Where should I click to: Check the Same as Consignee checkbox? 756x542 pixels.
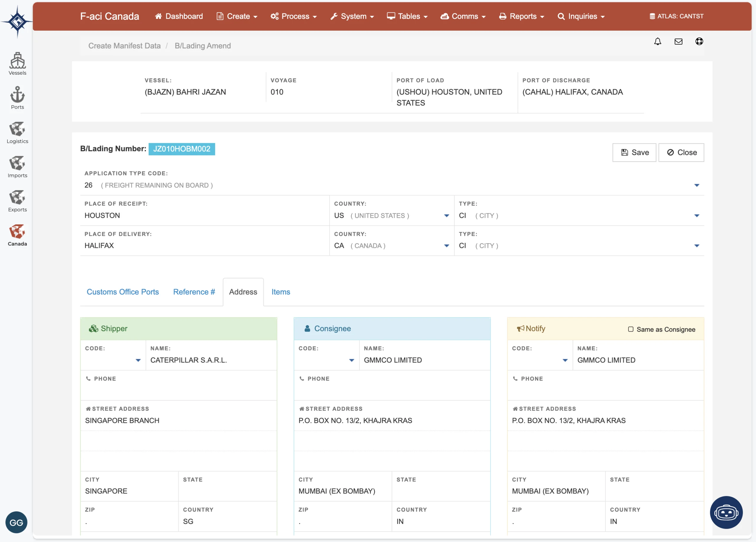click(x=631, y=329)
